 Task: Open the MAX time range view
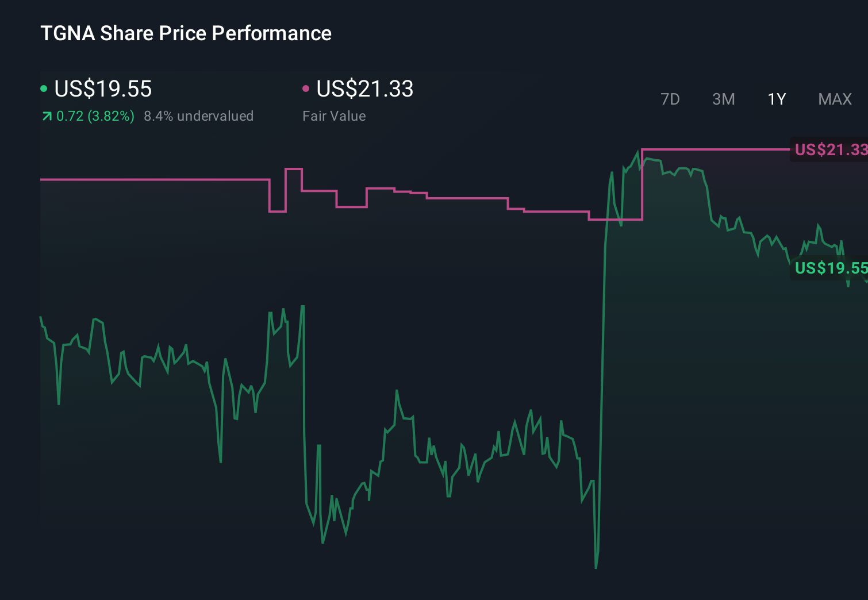point(834,99)
